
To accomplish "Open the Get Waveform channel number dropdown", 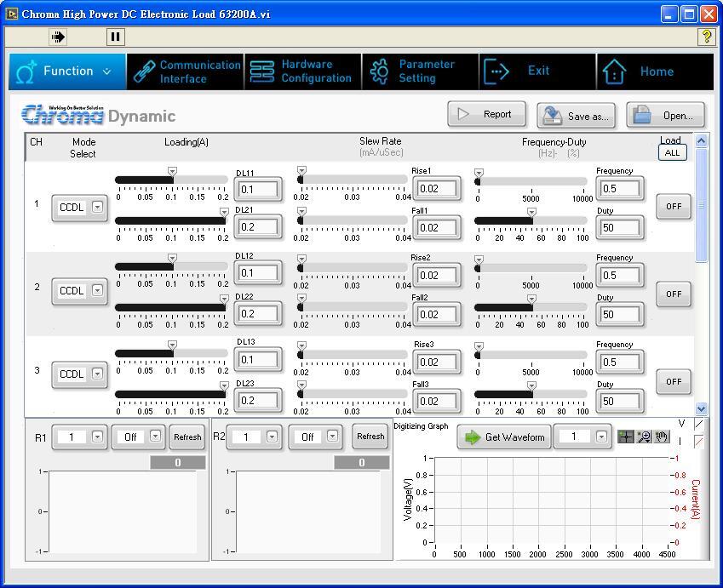I will tap(601, 437).
